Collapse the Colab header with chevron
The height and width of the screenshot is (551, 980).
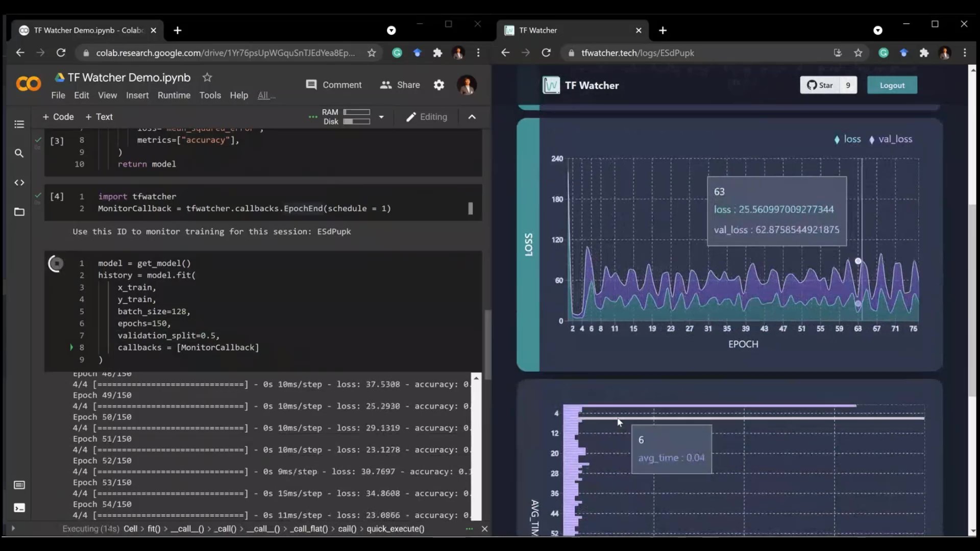(x=472, y=117)
